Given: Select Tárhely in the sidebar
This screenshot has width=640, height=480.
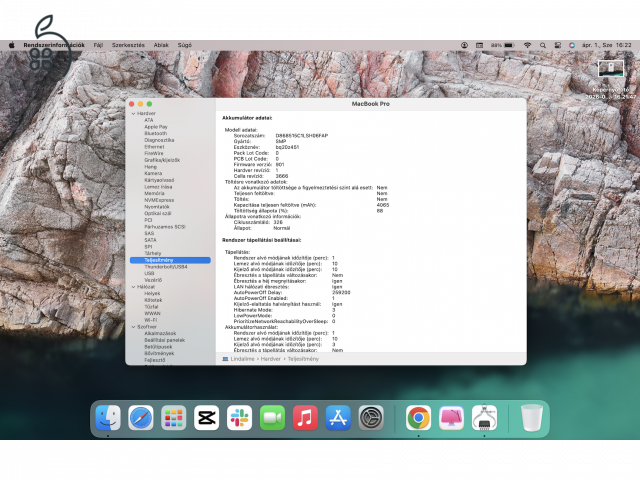Looking at the screenshot, I should [153, 253].
